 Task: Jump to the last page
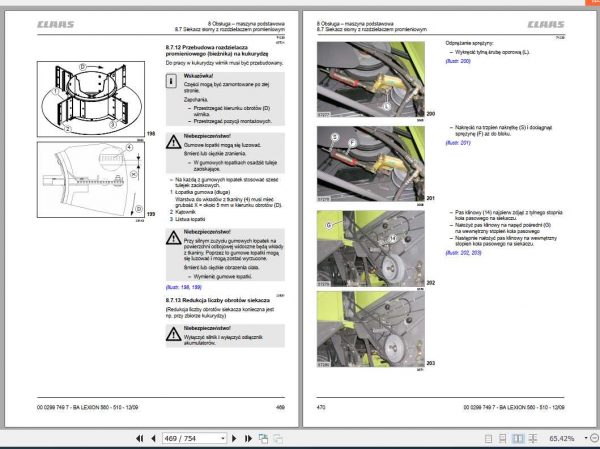(248, 438)
